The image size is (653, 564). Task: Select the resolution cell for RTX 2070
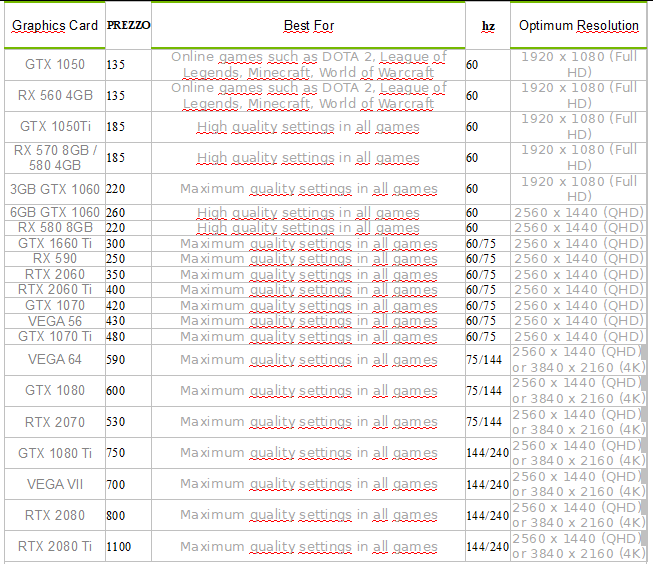pyautogui.click(x=579, y=422)
